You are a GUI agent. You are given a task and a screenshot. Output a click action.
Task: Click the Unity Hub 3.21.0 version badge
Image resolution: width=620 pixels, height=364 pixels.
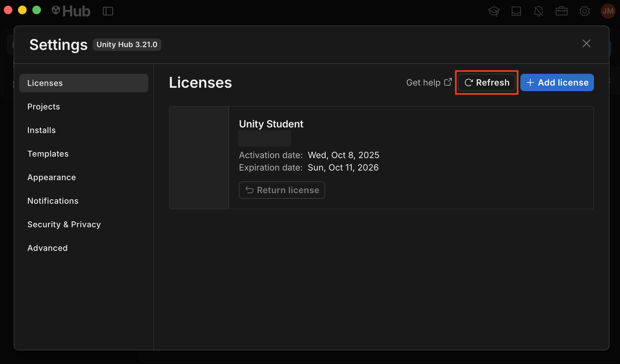pyautogui.click(x=127, y=45)
